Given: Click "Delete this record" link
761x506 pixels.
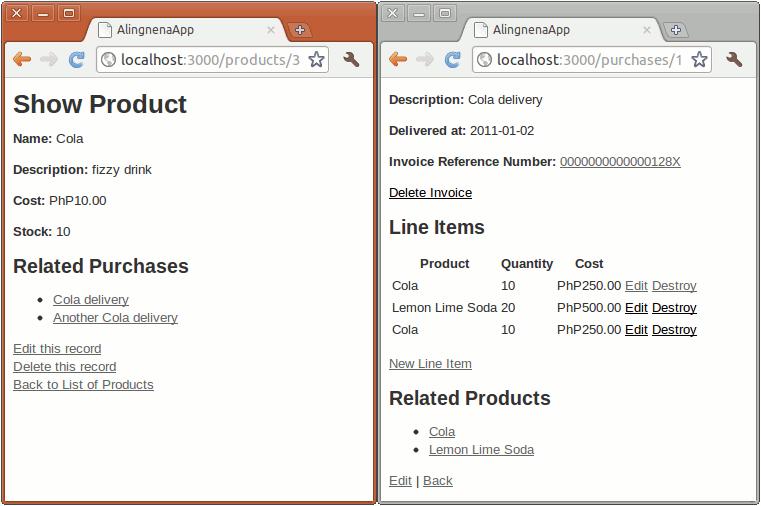Looking at the screenshot, I should pyautogui.click(x=64, y=367).
